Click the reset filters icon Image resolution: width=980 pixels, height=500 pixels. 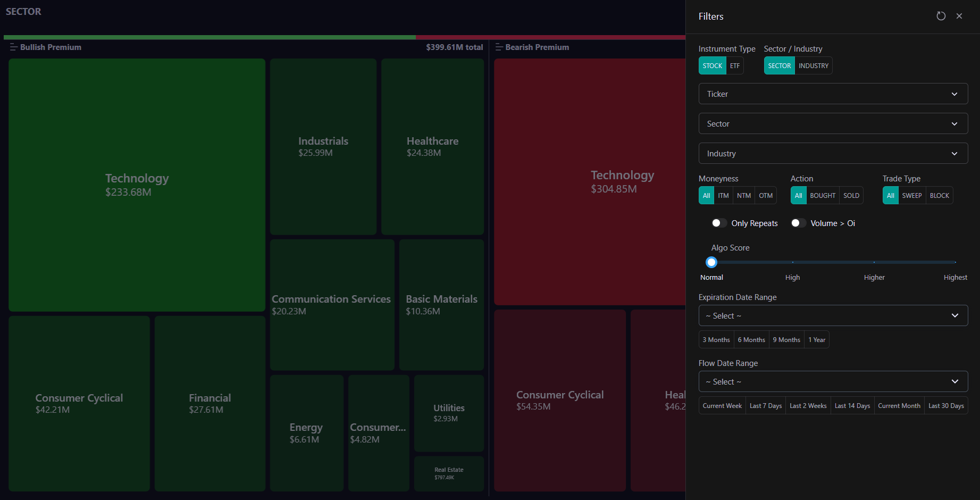pyautogui.click(x=941, y=16)
